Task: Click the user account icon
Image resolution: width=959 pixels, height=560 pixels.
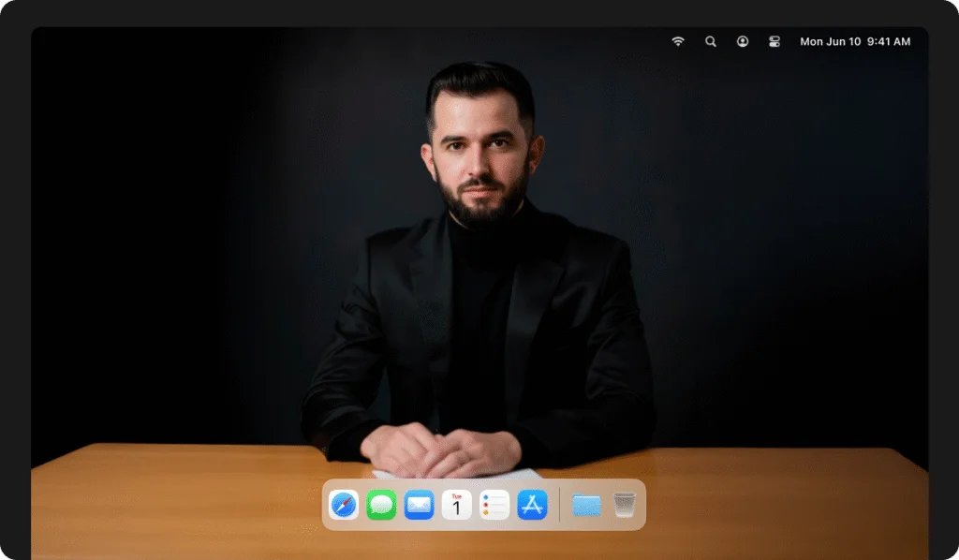Action: click(x=743, y=41)
